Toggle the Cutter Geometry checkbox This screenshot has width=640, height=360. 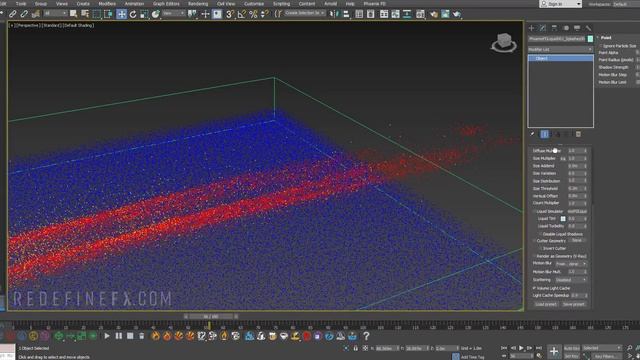(x=534, y=241)
